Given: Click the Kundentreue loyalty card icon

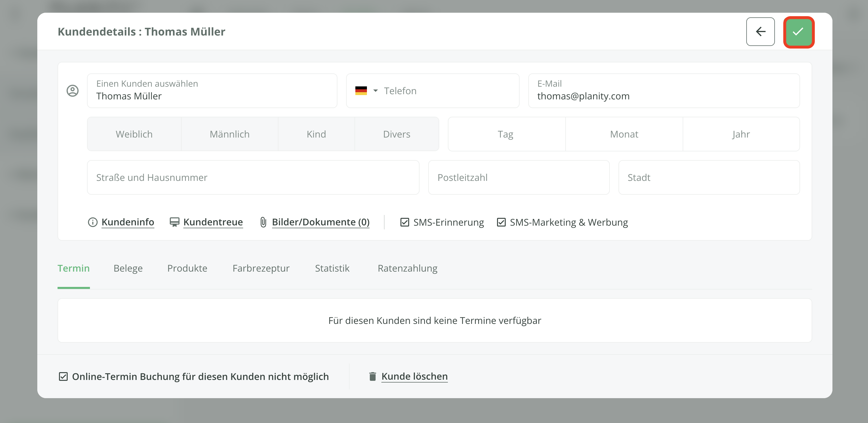Looking at the screenshot, I should (174, 222).
